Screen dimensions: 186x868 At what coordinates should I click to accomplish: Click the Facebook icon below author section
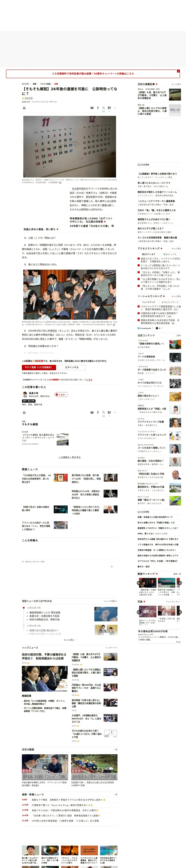(98, 412)
